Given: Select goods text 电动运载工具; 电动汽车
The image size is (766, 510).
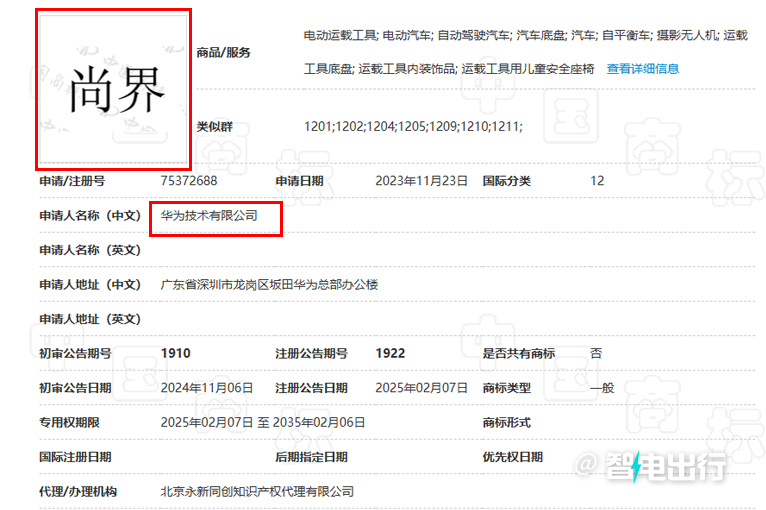Looking at the screenshot, I should pos(367,35).
